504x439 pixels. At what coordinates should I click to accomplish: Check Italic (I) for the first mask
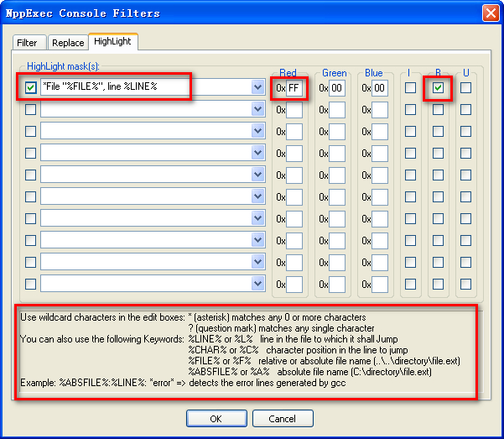[x=410, y=87]
